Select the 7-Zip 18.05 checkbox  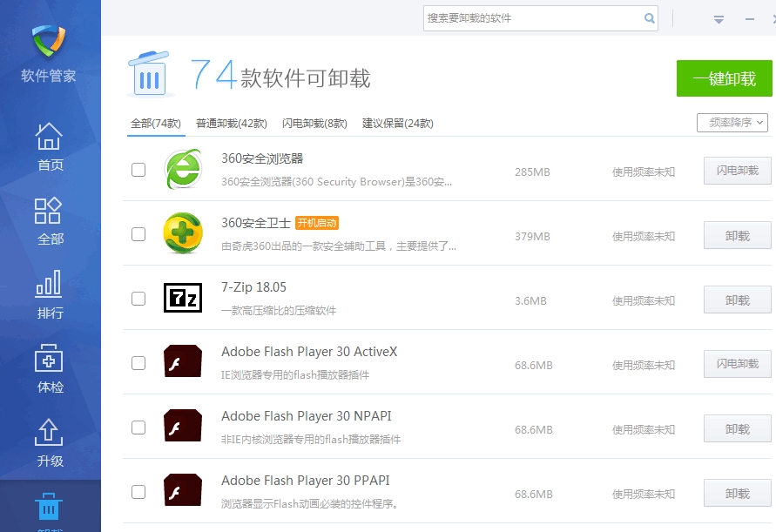coord(138,299)
